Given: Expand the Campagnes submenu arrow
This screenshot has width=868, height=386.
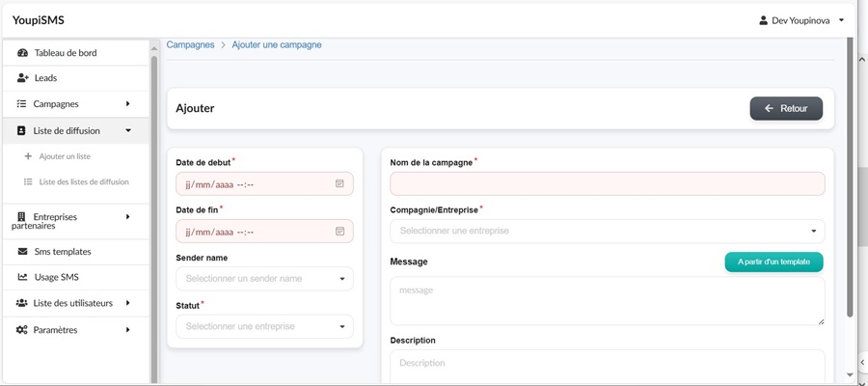Looking at the screenshot, I should tap(128, 103).
